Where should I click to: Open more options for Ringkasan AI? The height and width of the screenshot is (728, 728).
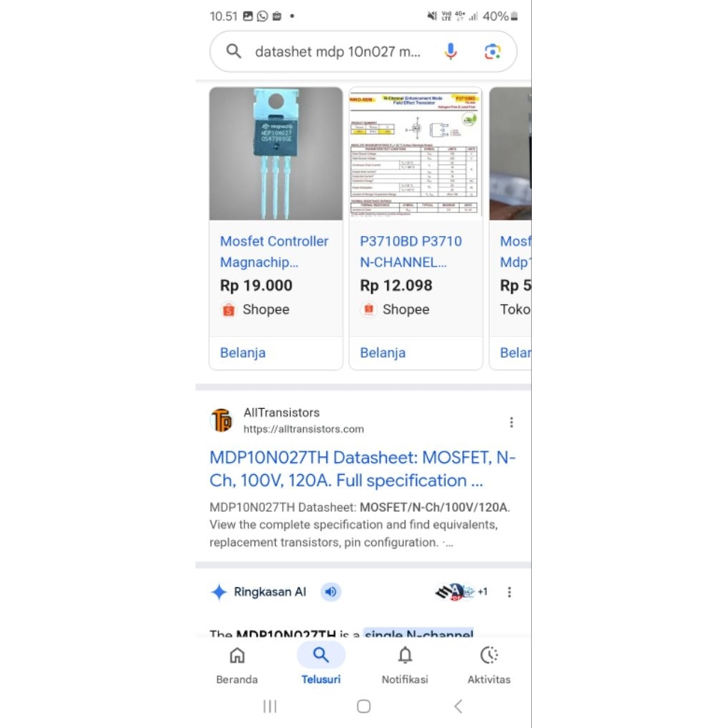click(509, 592)
